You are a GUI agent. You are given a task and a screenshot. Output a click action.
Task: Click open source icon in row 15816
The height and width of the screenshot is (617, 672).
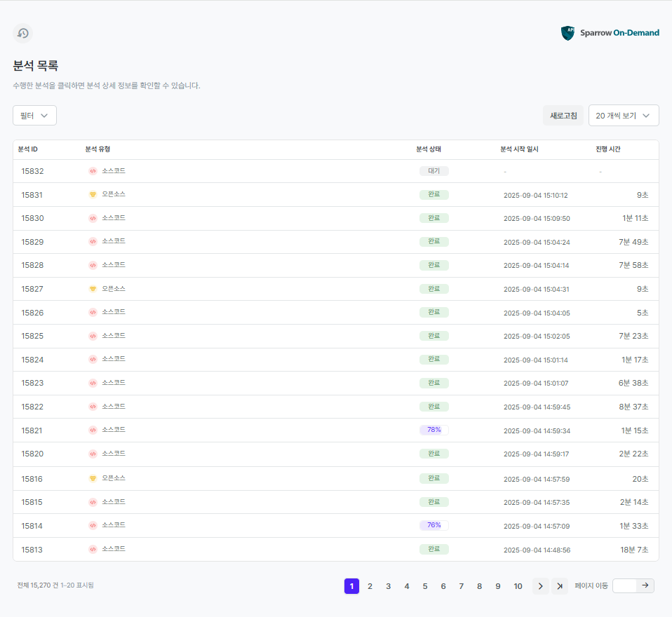(x=93, y=478)
